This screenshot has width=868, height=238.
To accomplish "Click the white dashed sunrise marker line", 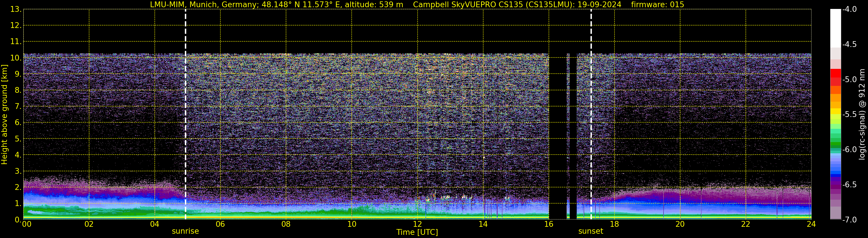I will pyautogui.click(x=185, y=114).
